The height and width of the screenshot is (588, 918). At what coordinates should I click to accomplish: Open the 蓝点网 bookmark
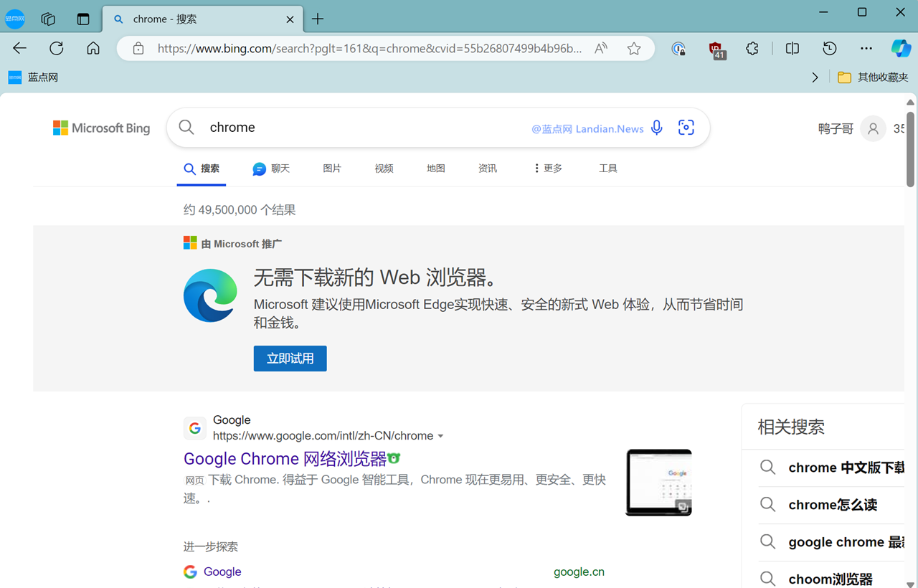(33, 77)
